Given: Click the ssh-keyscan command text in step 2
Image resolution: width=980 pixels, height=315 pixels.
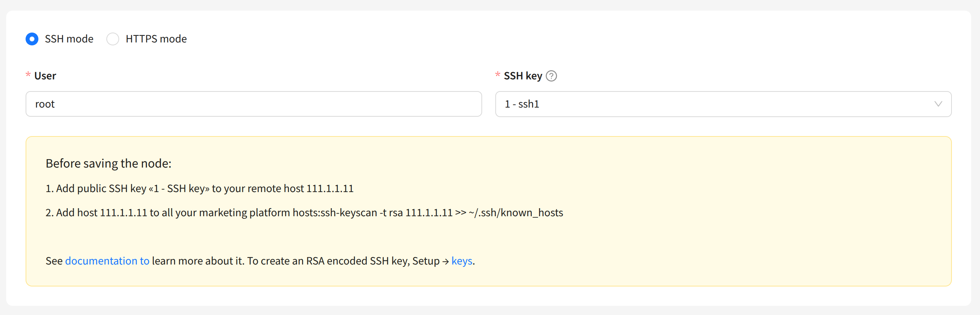Looking at the screenshot, I should pyautogui.click(x=441, y=213).
